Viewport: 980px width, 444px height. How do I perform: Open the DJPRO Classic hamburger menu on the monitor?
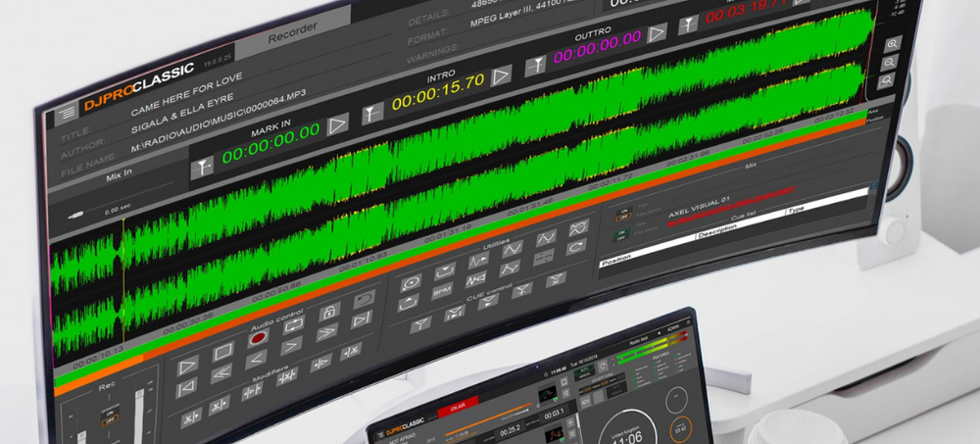[x=67, y=113]
